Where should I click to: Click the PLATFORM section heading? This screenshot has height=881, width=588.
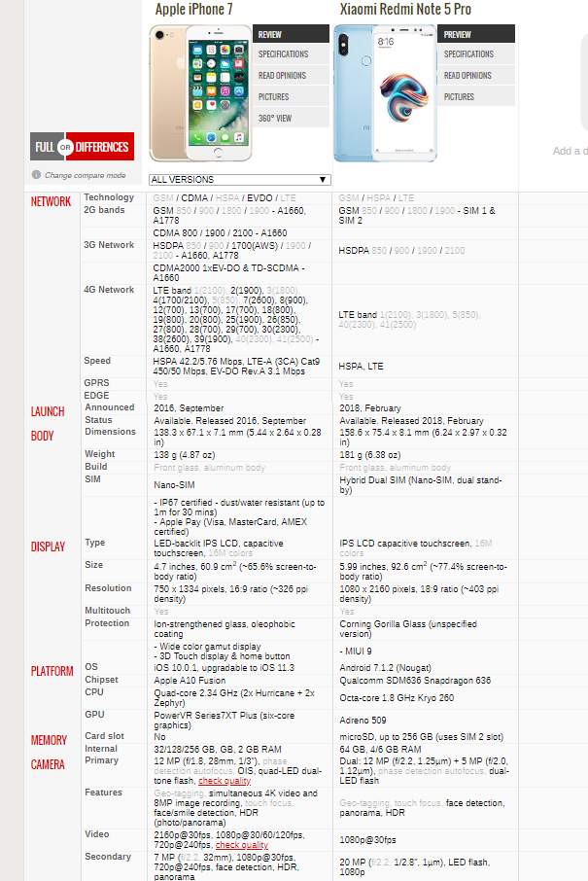(x=52, y=671)
